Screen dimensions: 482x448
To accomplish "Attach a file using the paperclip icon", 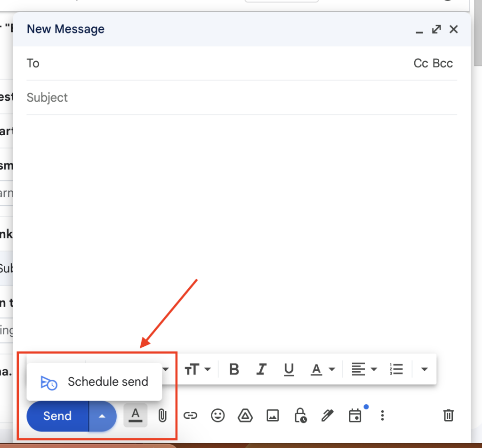I will tap(162, 415).
